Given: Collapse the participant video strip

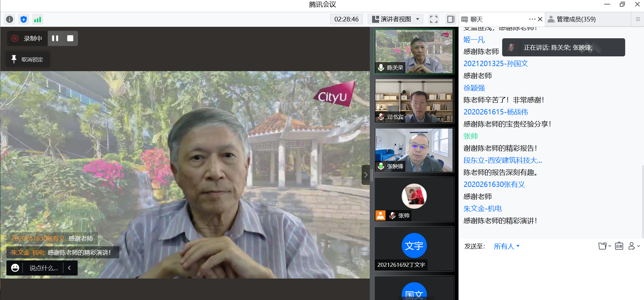Looking at the screenshot, I should coord(366,175).
